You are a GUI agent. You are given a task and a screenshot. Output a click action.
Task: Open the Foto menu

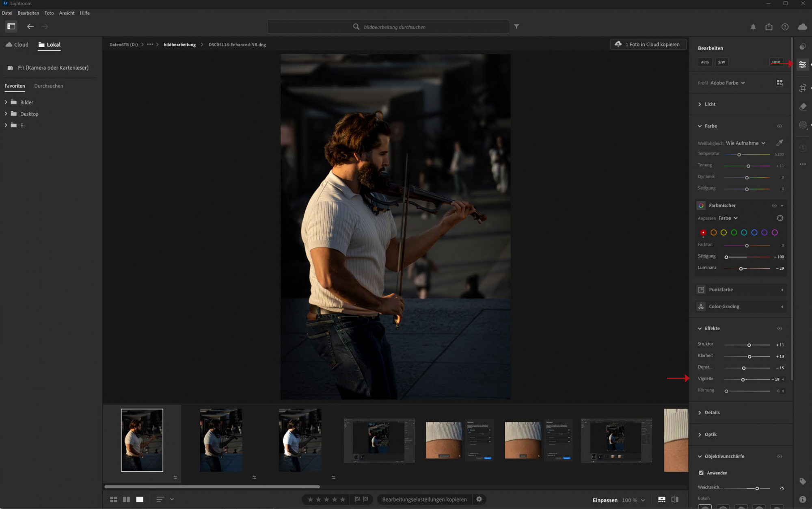pyautogui.click(x=49, y=13)
